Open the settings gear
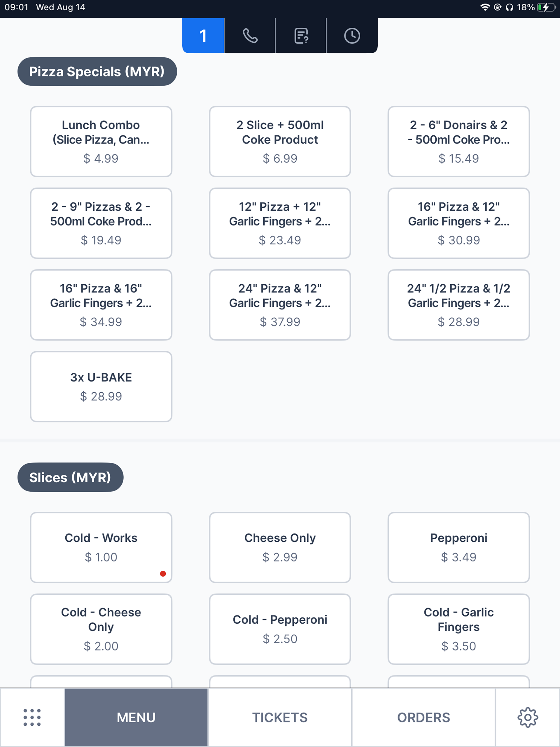The image size is (560, 747). (528, 717)
